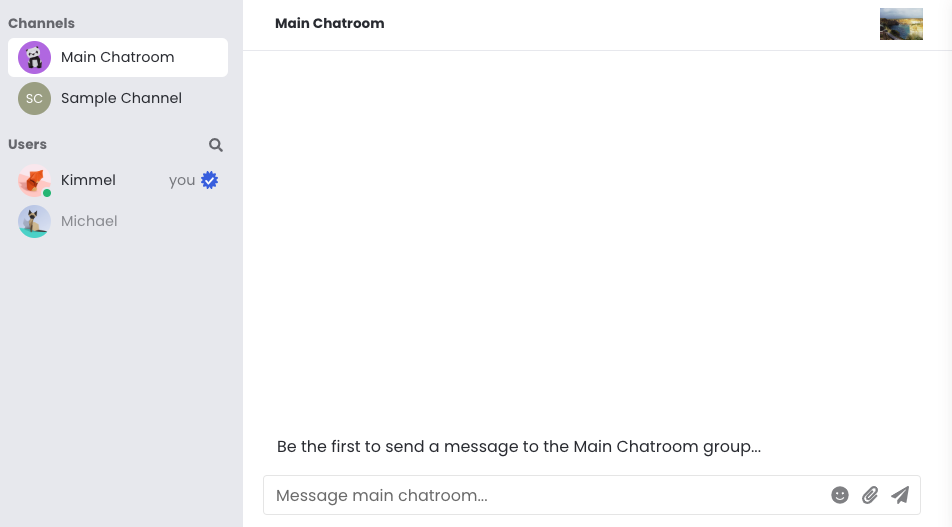The height and width of the screenshot is (527, 952).
Task: Open the emoji picker icon
Action: click(840, 495)
